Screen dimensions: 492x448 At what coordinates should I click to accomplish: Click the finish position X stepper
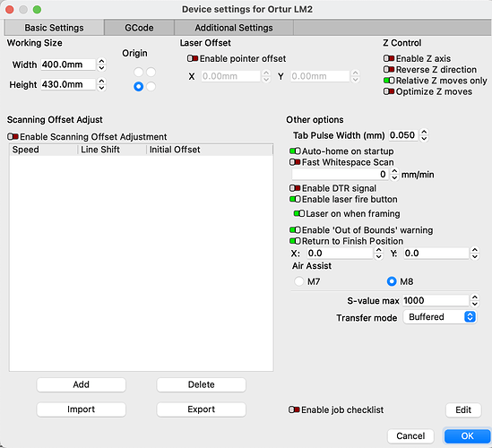coord(379,254)
